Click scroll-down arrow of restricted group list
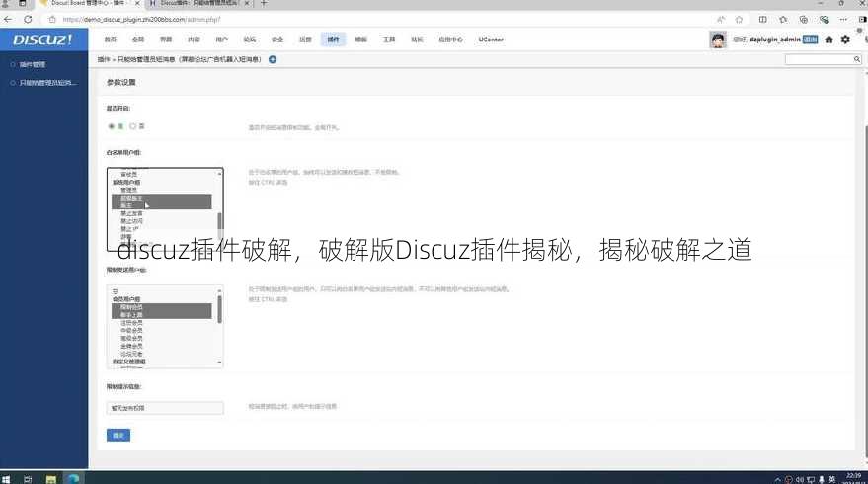This screenshot has height=484, width=868. coord(220,363)
